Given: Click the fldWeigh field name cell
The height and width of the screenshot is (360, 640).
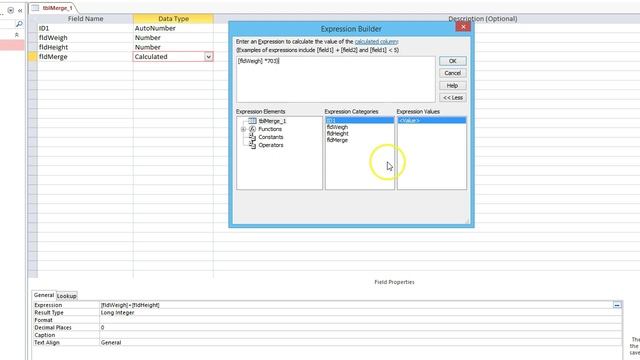Looking at the screenshot, I should click(x=85, y=38).
